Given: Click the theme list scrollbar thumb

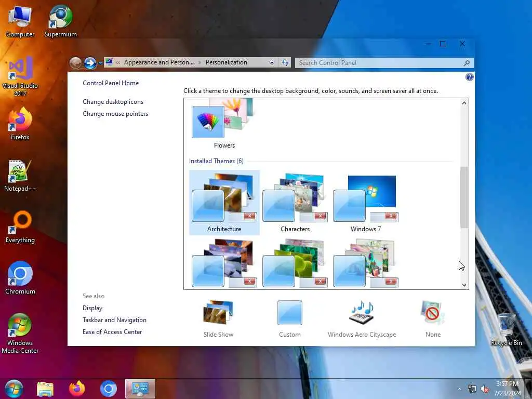Looking at the screenshot, I should click(x=464, y=197).
